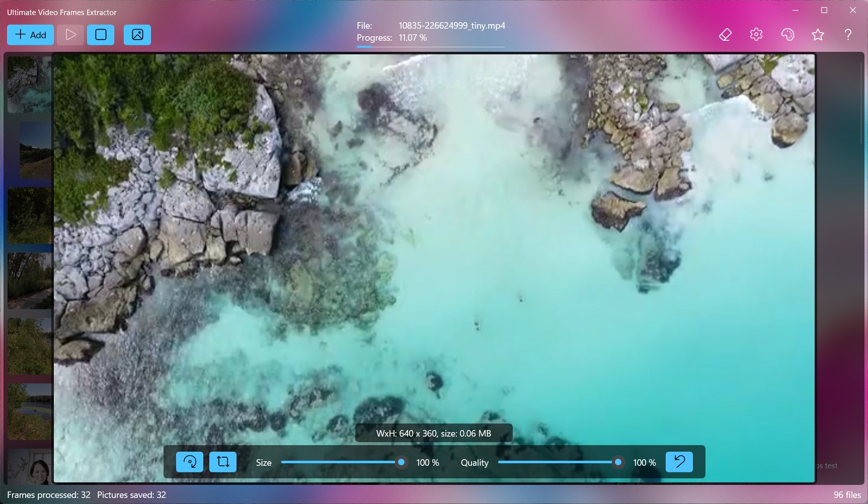Rotate the preview frame
The image size is (868, 504).
point(189,462)
